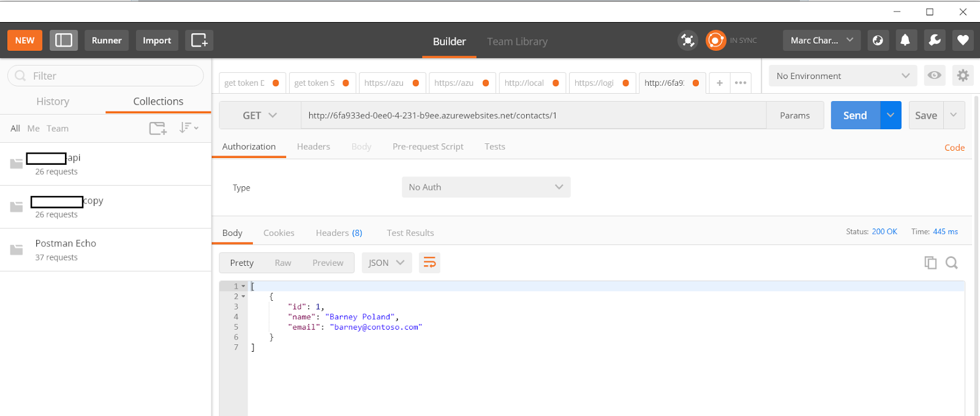Switch to Pretty view
Viewport: 980px width, 416px height.
(241, 263)
